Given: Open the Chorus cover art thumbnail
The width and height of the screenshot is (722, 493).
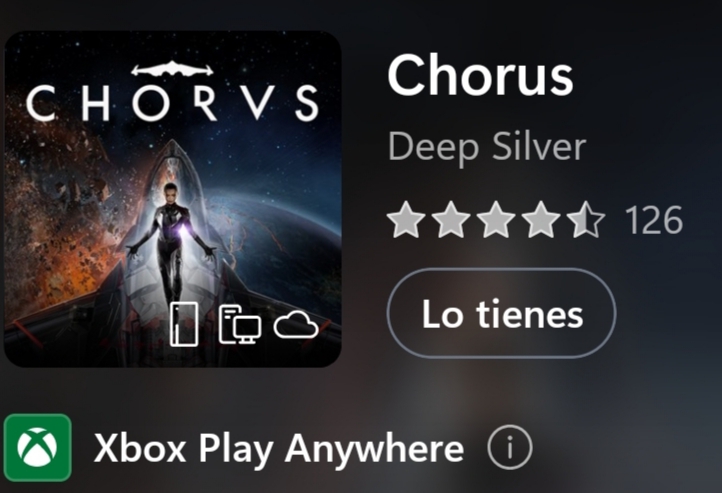Looking at the screenshot, I should pyautogui.click(x=173, y=199).
